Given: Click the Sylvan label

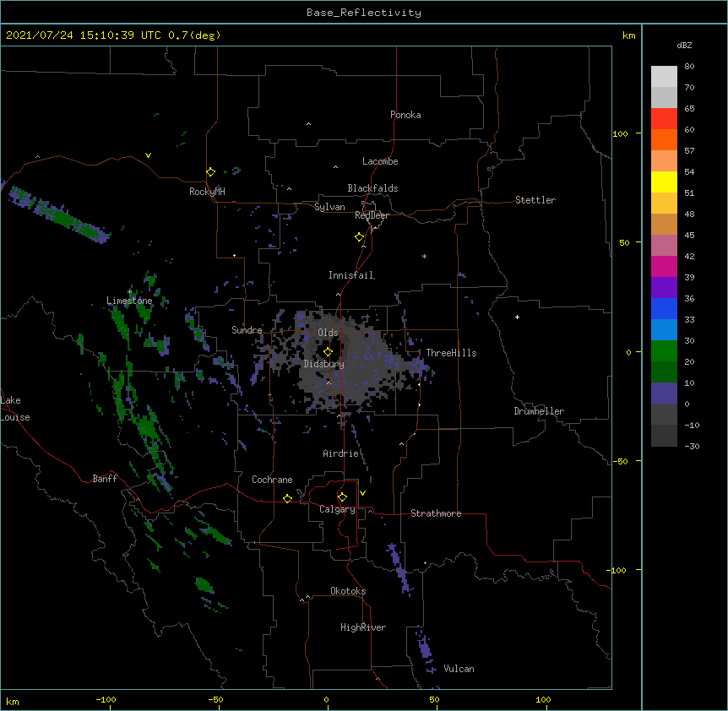Looking at the screenshot, I should (x=329, y=207).
